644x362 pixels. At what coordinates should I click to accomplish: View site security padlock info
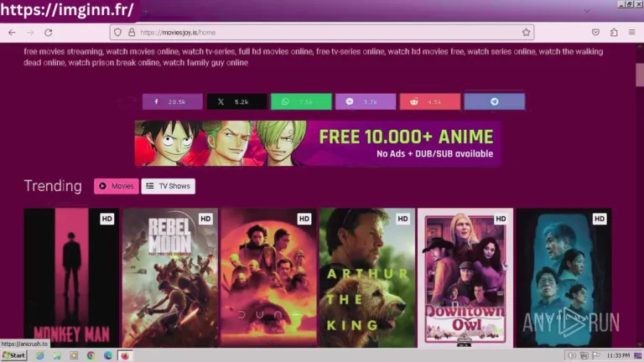(x=132, y=33)
